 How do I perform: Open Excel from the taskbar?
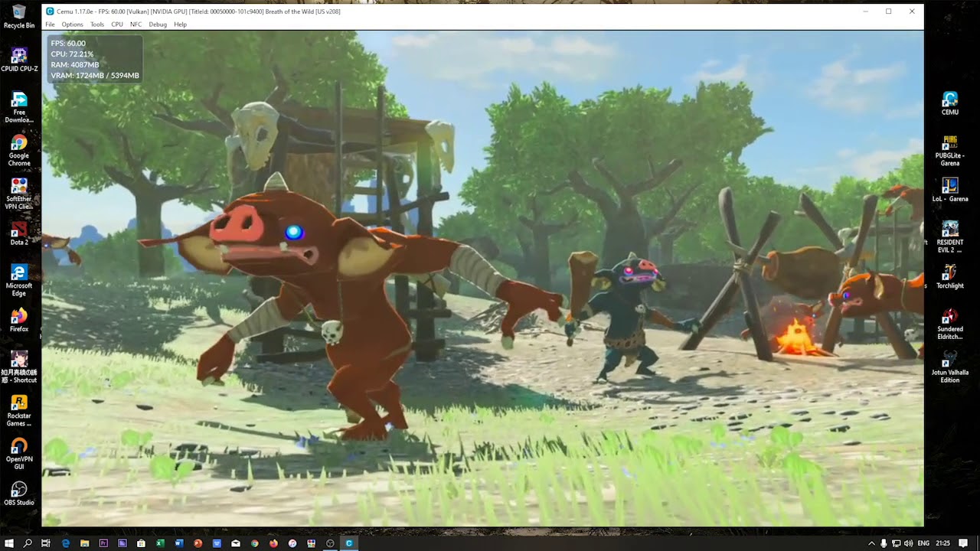click(160, 543)
